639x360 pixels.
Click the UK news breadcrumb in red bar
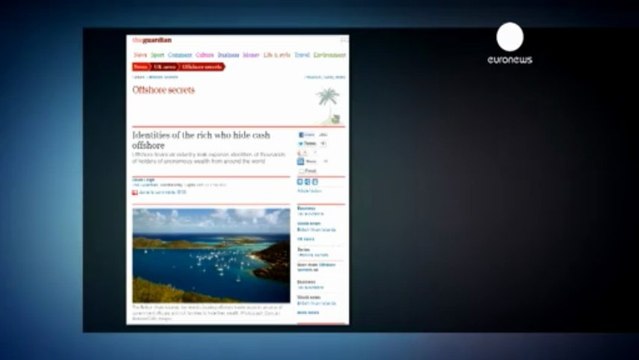[164, 67]
